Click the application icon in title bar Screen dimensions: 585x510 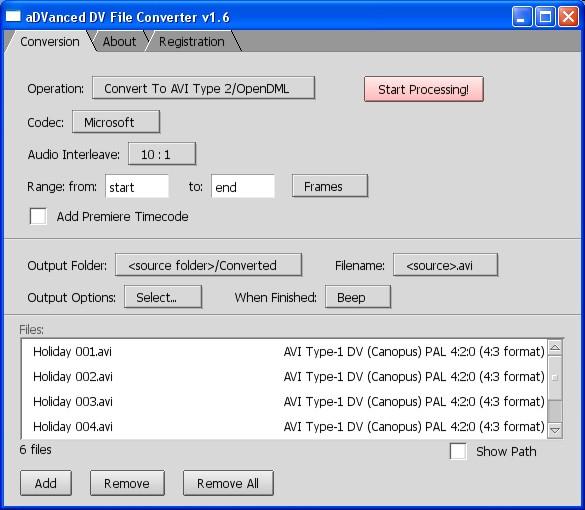tap(13, 16)
